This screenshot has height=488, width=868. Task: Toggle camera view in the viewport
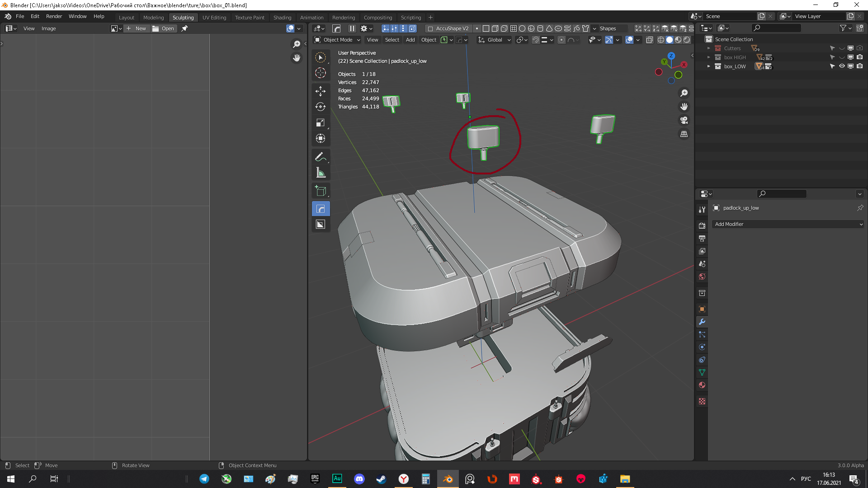(684, 120)
